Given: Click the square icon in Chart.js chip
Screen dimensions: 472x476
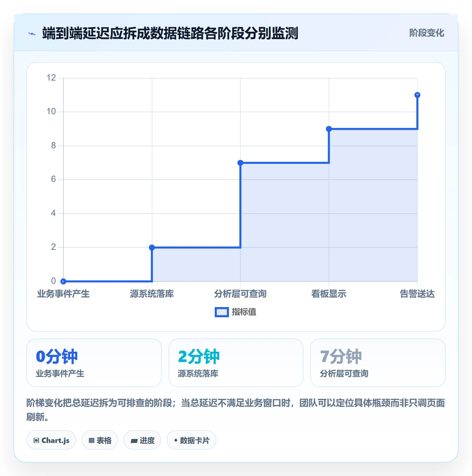Looking at the screenshot, I should click(36, 441).
